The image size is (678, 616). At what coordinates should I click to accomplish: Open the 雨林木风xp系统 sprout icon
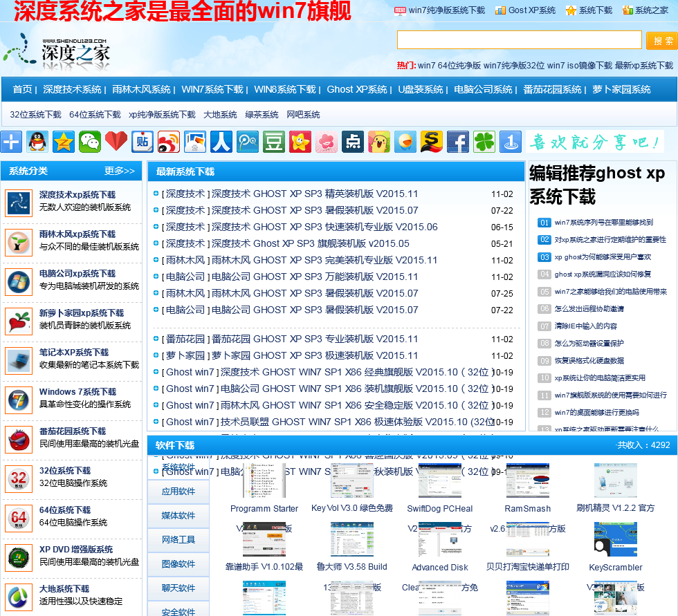19,243
